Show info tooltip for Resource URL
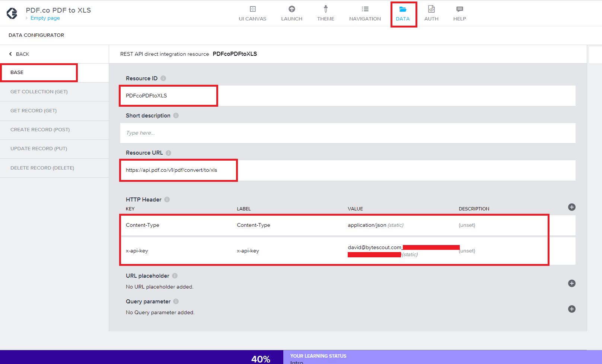 (x=168, y=153)
